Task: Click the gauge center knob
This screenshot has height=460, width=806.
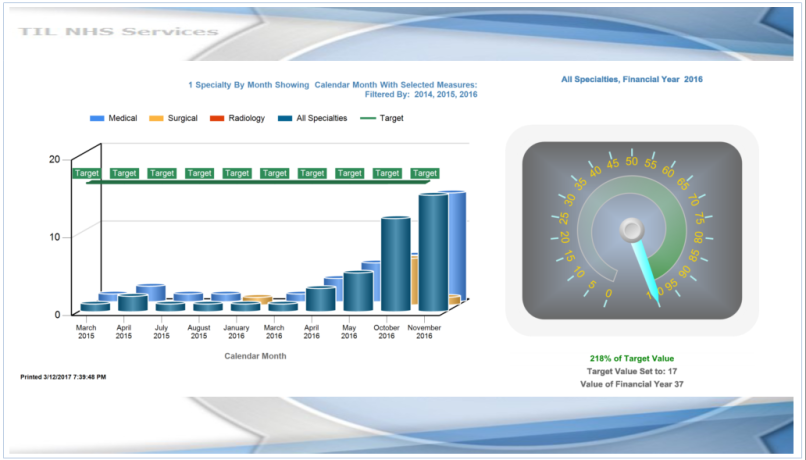Action: (631, 231)
